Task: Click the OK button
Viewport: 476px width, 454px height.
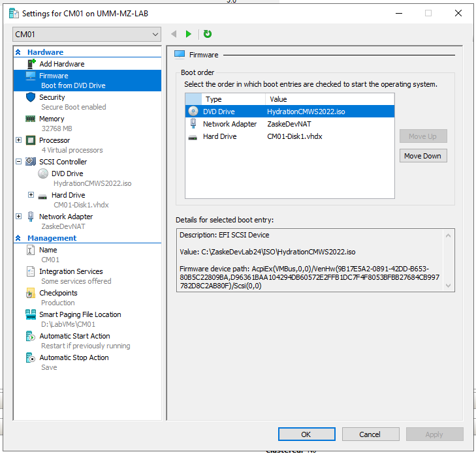Action: click(306, 434)
